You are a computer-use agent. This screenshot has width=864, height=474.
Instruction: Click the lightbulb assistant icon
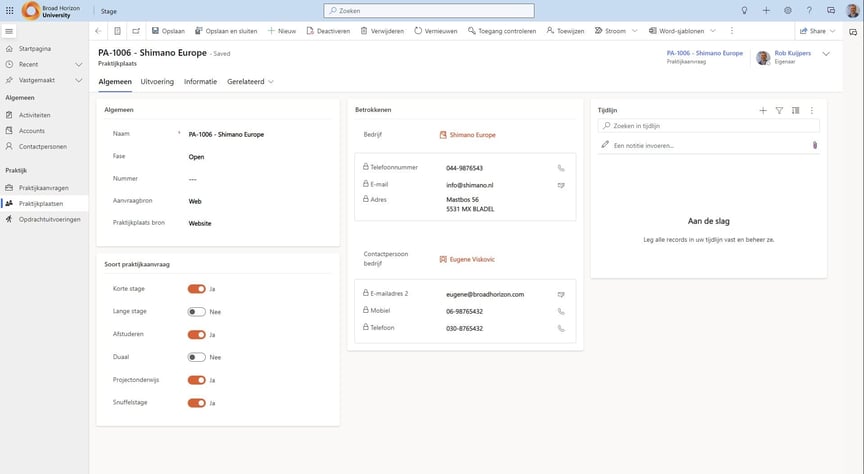tap(744, 10)
